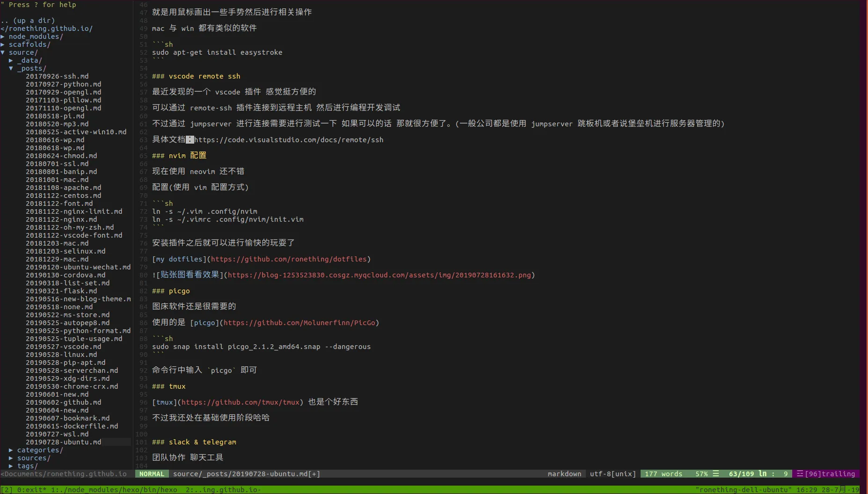Open 20190120-ubuntu-wechat.md file
This screenshot has width=868, height=494.
(x=78, y=267)
